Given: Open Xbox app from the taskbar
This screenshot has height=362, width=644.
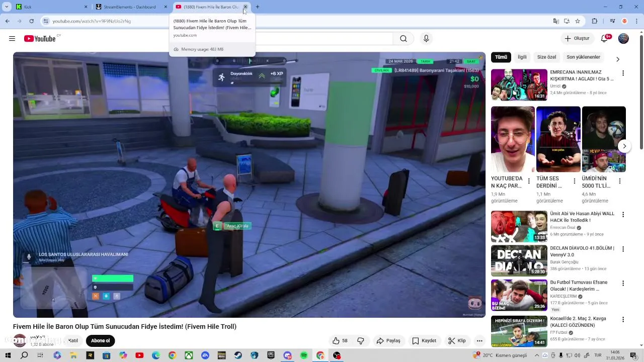Looking at the screenshot, I should point(189,355).
